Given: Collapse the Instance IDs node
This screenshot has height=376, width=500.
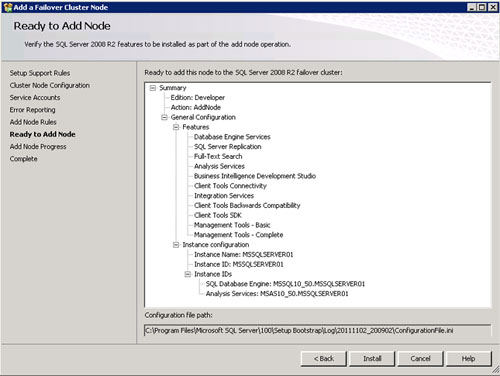Looking at the screenshot, I should [188, 274].
